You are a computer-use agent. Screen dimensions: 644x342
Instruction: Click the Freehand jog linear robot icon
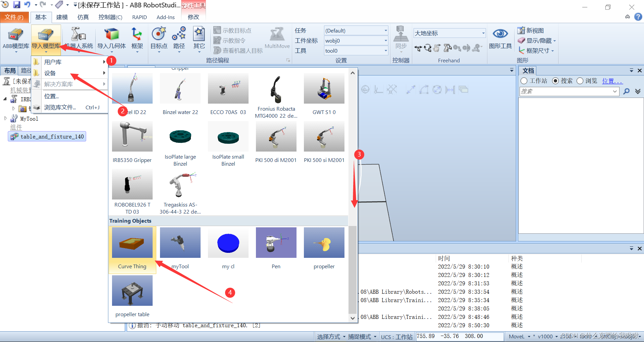tap(447, 48)
